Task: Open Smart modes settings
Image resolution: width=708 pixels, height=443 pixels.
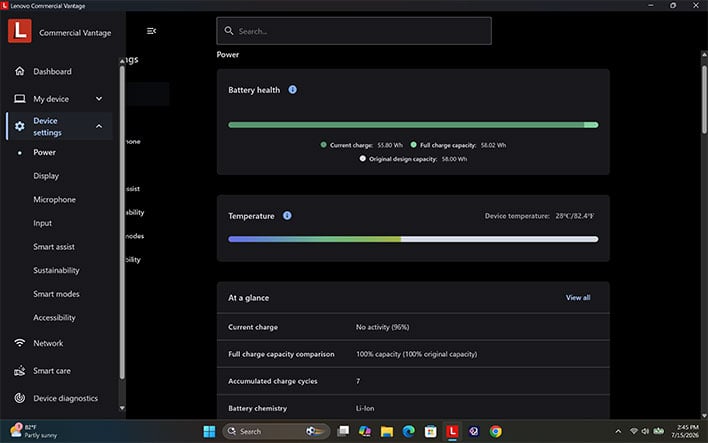Action: pos(56,294)
